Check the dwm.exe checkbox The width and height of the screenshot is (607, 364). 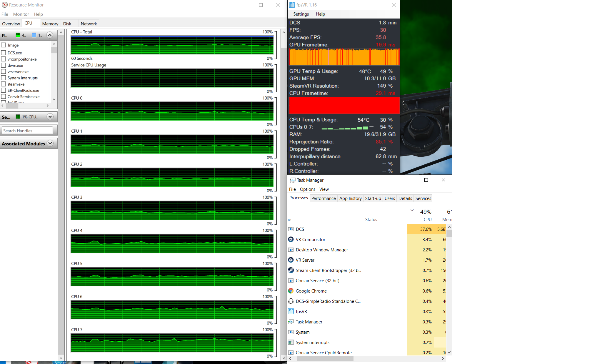tap(4, 65)
